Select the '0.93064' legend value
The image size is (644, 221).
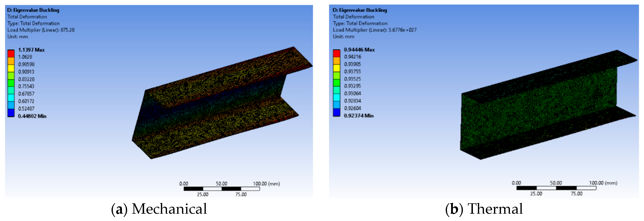pyautogui.click(x=353, y=94)
